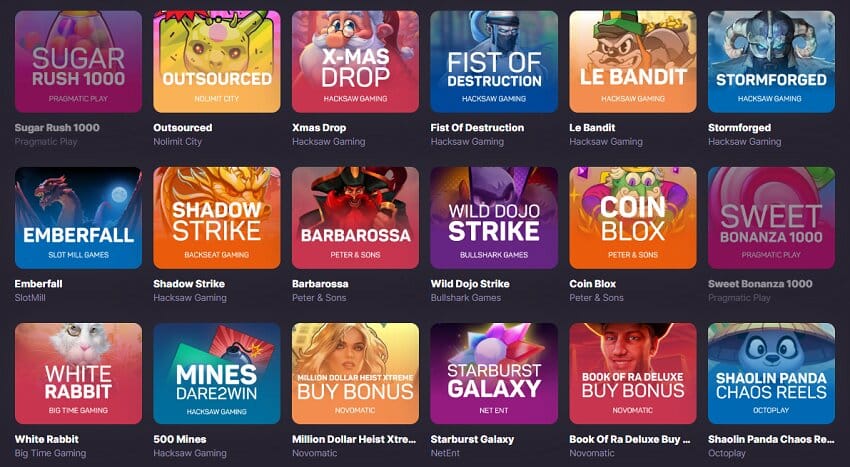Open the Sugar Rush 1000 game tile

[x=78, y=62]
